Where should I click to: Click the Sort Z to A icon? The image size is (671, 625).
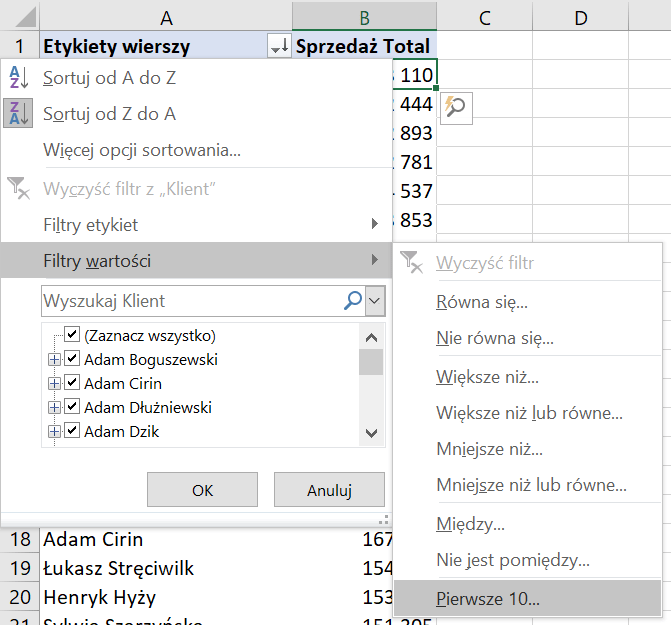tap(19, 114)
